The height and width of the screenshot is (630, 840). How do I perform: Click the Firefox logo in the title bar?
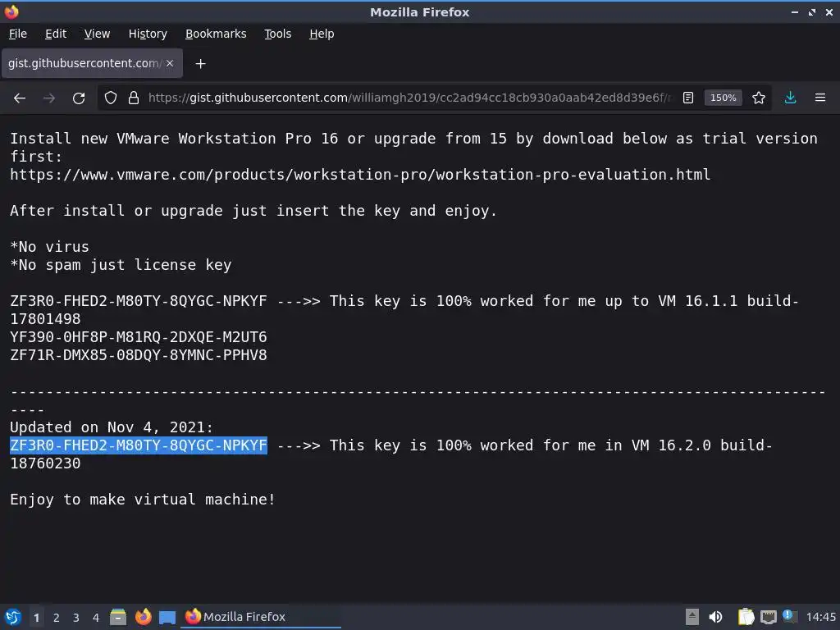click(x=11, y=11)
